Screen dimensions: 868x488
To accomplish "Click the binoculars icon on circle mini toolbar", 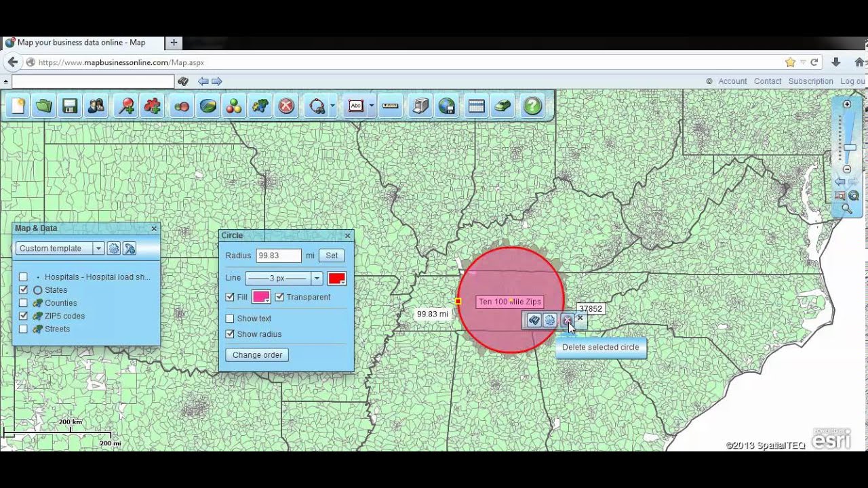I will tap(534, 320).
